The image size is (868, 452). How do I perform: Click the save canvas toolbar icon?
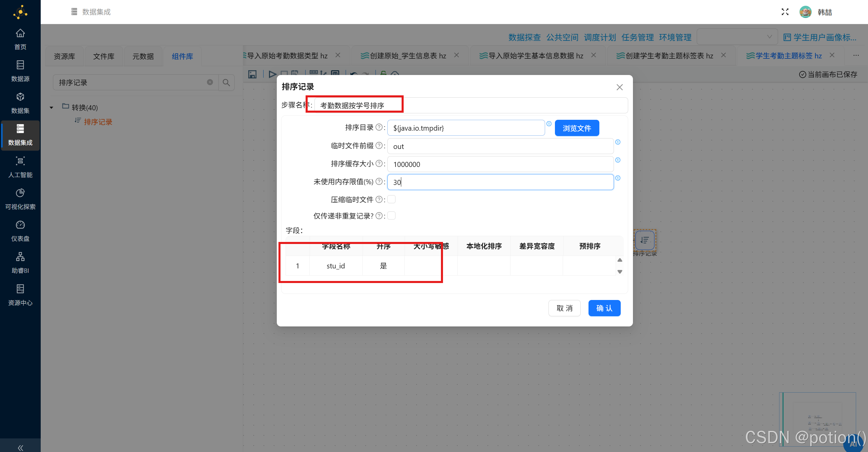coord(252,74)
